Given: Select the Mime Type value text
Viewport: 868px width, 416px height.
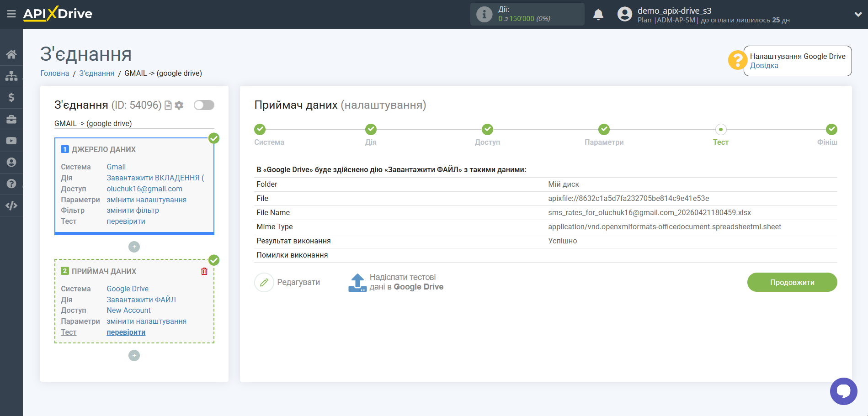Looking at the screenshot, I should [x=665, y=227].
